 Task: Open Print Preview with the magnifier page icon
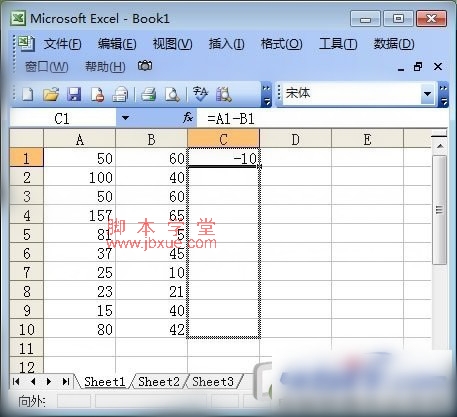click(172, 94)
